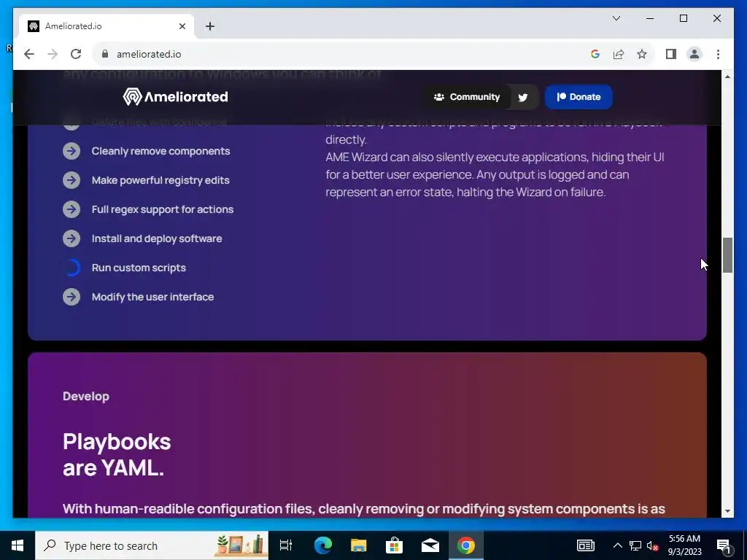Click the scrollbar down arrow

727,511
